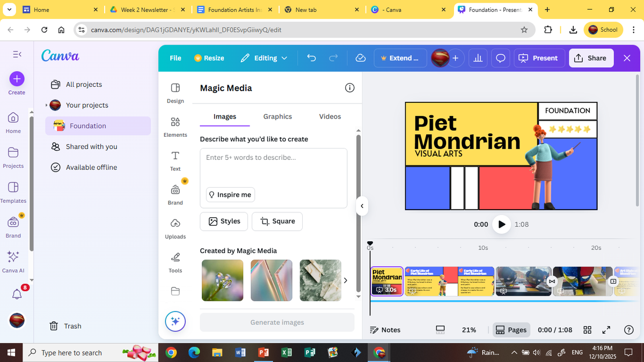
Task: Expand the Your projects tree item
Action: point(47,105)
